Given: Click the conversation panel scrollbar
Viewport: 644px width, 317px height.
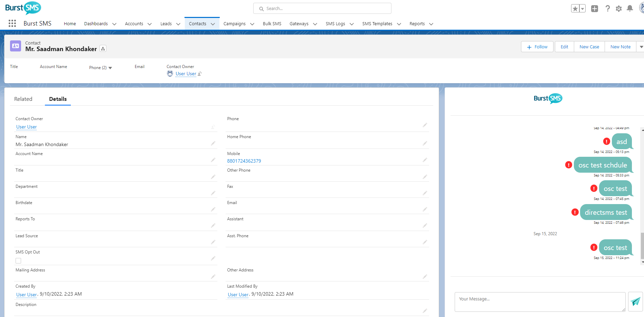Looking at the screenshot, I should point(642,245).
